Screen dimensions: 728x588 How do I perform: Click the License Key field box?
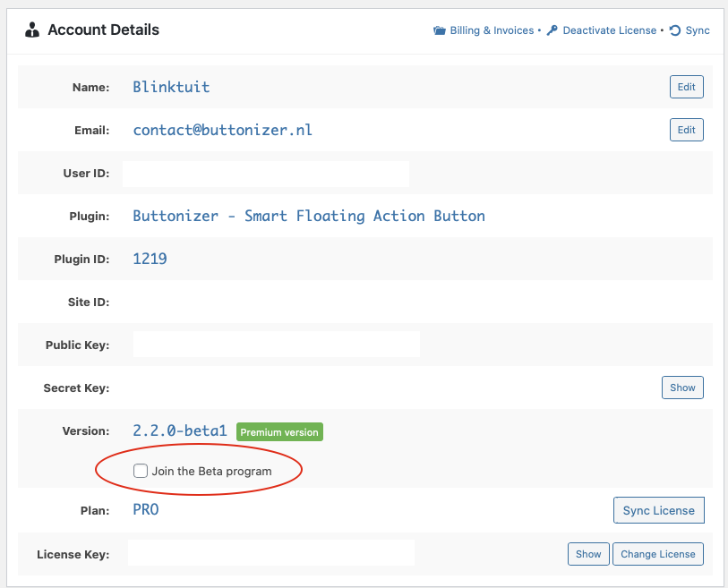271,552
